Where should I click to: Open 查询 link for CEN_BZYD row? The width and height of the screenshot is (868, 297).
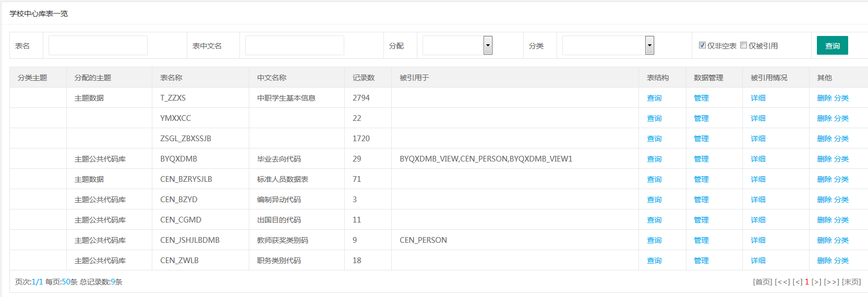(654, 200)
